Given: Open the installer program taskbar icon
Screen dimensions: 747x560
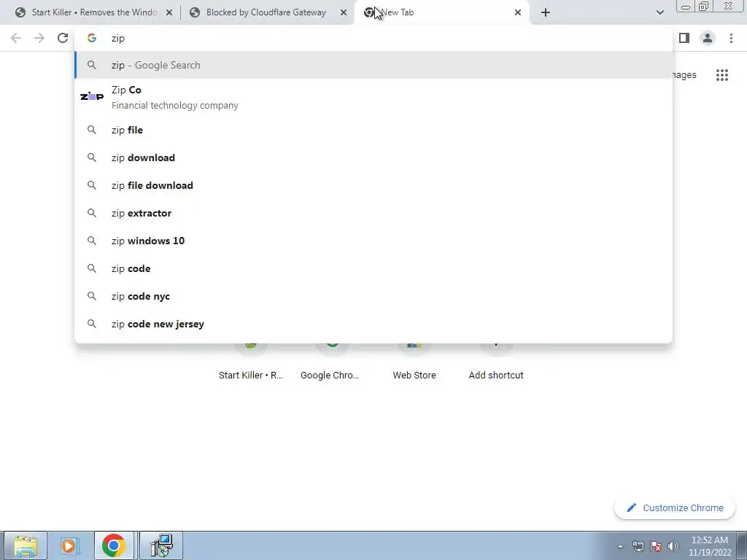Looking at the screenshot, I should [x=161, y=545].
